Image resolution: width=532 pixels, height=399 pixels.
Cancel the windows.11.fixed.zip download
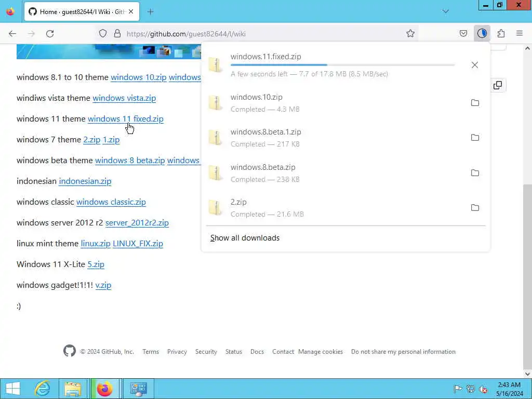[475, 65]
